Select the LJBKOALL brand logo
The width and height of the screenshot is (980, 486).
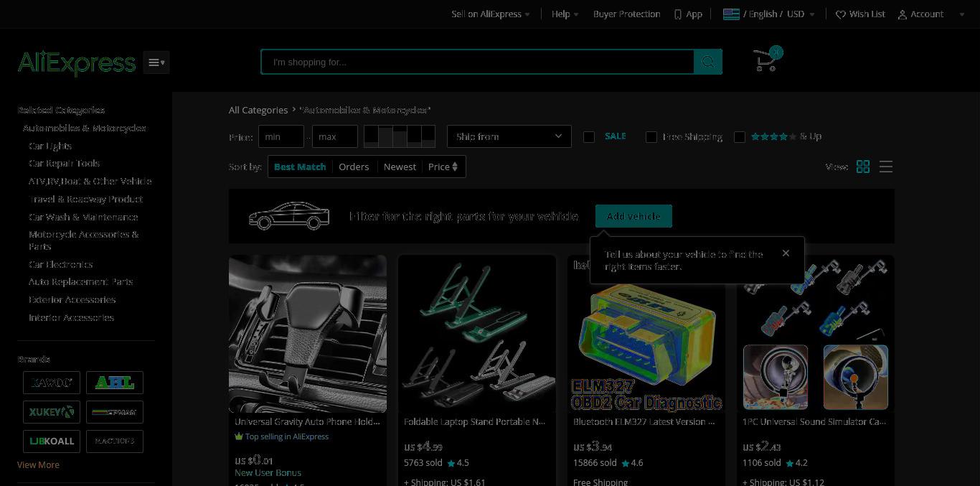52,441
